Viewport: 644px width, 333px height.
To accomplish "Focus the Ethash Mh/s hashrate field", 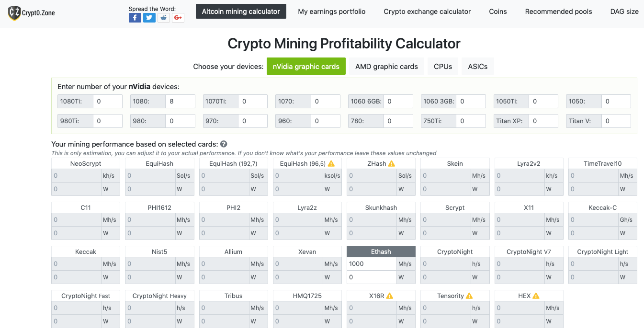I will point(371,264).
